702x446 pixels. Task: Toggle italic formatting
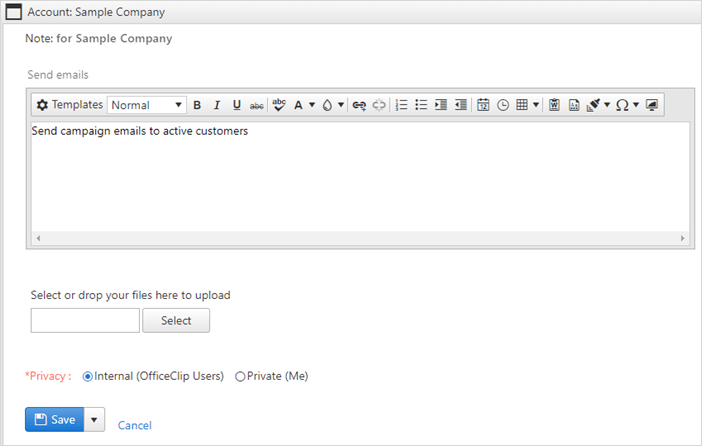click(x=217, y=105)
